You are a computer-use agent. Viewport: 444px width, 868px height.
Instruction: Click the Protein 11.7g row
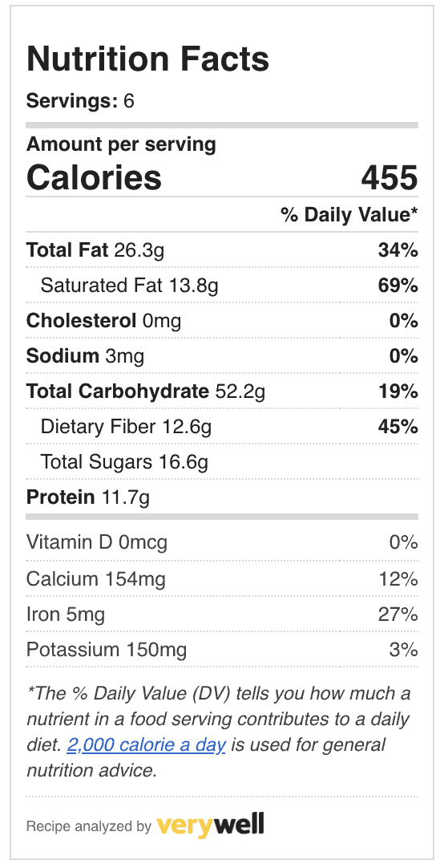point(222,497)
